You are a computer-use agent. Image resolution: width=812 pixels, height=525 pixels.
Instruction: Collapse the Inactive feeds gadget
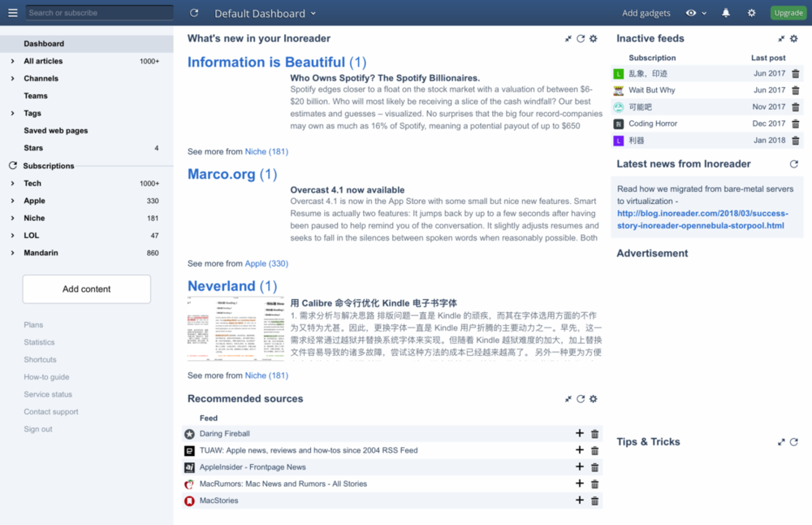coord(781,38)
